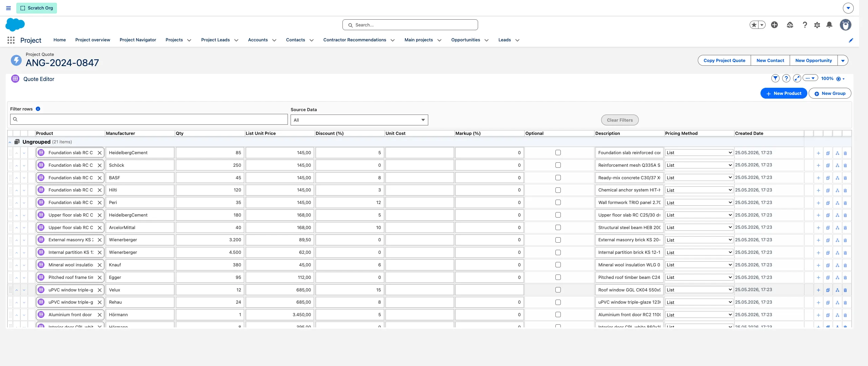868x366 pixels.
Task: Open the App Launcher grid
Action: pyautogui.click(x=11, y=40)
